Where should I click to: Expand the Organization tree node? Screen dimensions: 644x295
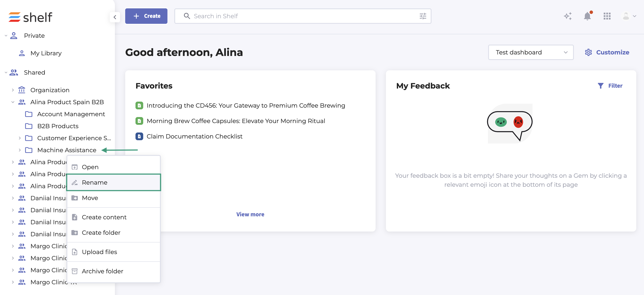(x=13, y=90)
